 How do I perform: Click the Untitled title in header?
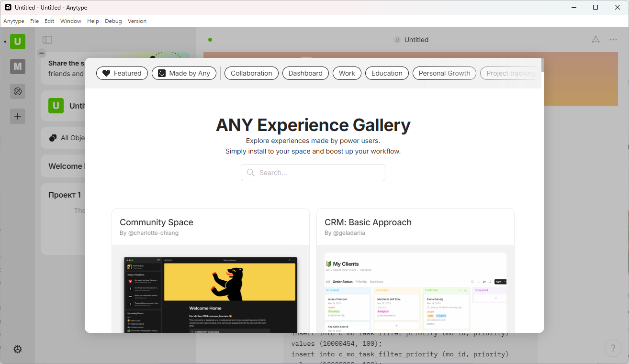click(416, 40)
